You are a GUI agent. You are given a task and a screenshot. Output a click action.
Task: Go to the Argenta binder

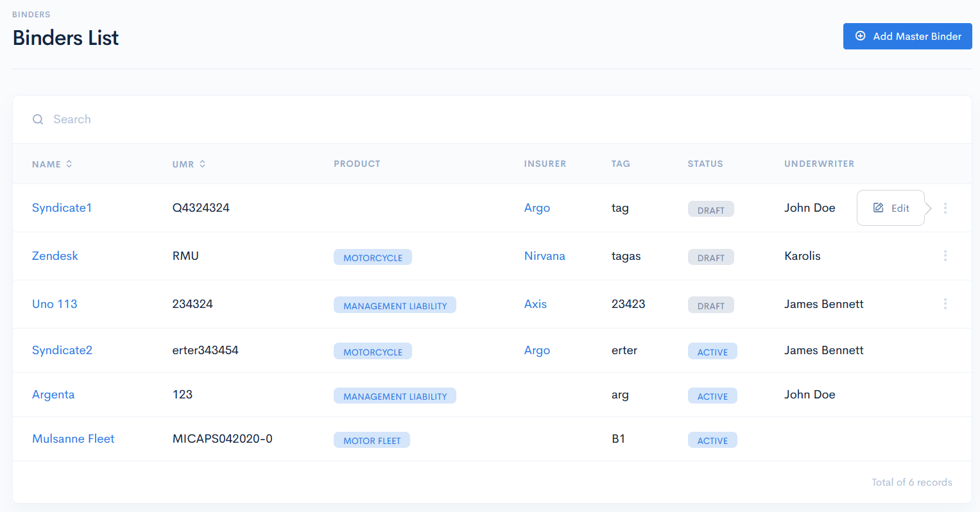53,395
